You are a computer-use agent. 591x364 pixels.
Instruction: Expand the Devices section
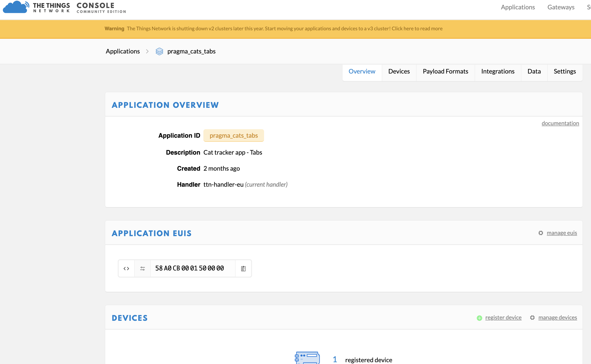click(129, 317)
